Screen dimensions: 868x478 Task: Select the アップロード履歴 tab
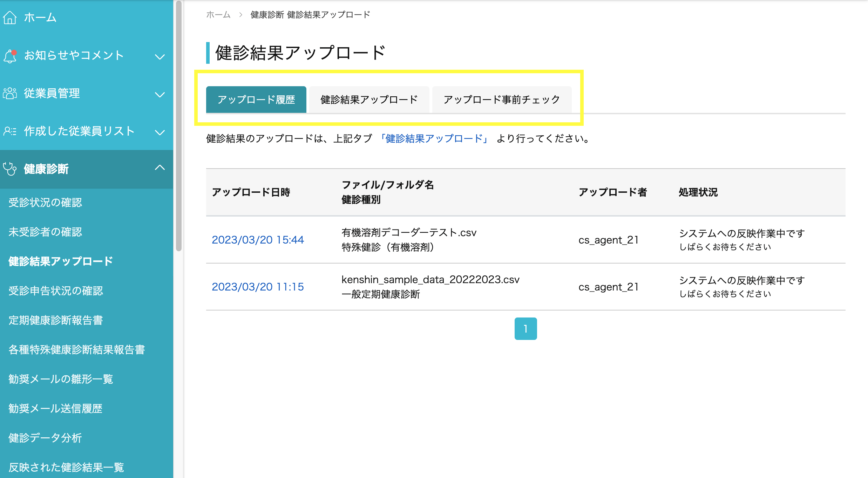tap(256, 100)
